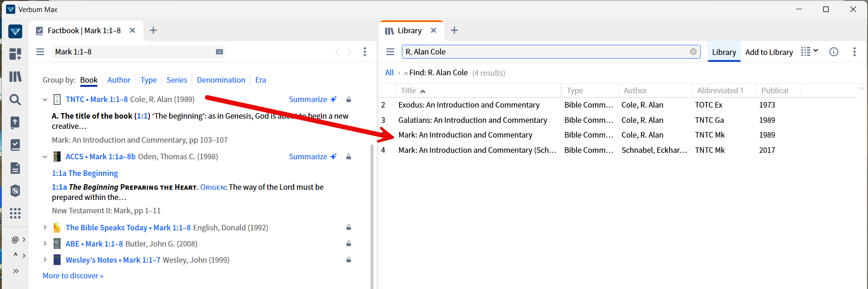The height and width of the screenshot is (289, 868).
Task: Collapse the ACCS Mark 1:1a–8b entry
Action: pyautogui.click(x=45, y=157)
